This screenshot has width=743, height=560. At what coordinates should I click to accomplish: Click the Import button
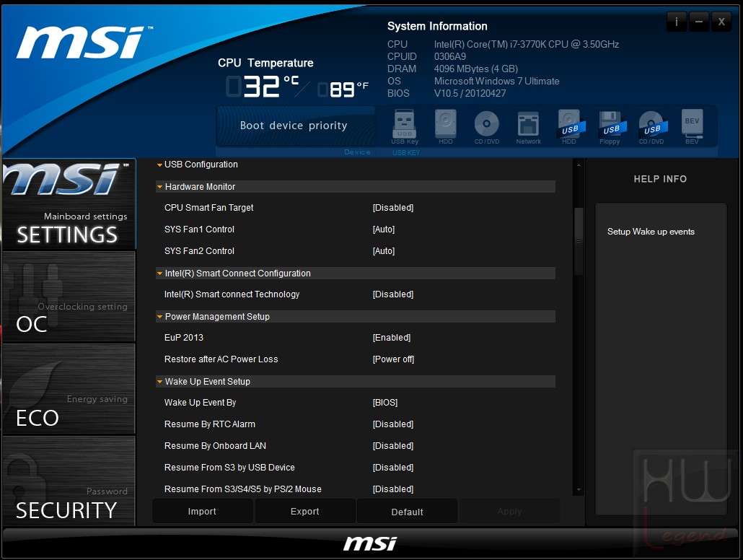[202, 511]
